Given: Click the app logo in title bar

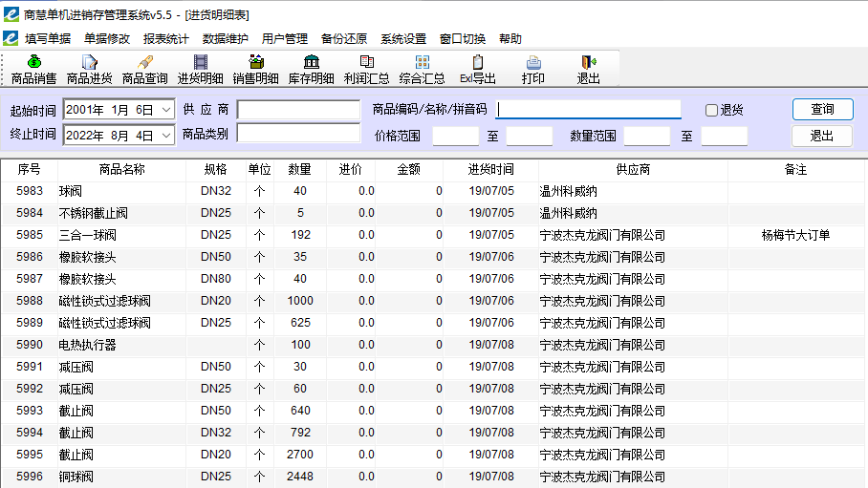Looking at the screenshot, I should coord(11,14).
